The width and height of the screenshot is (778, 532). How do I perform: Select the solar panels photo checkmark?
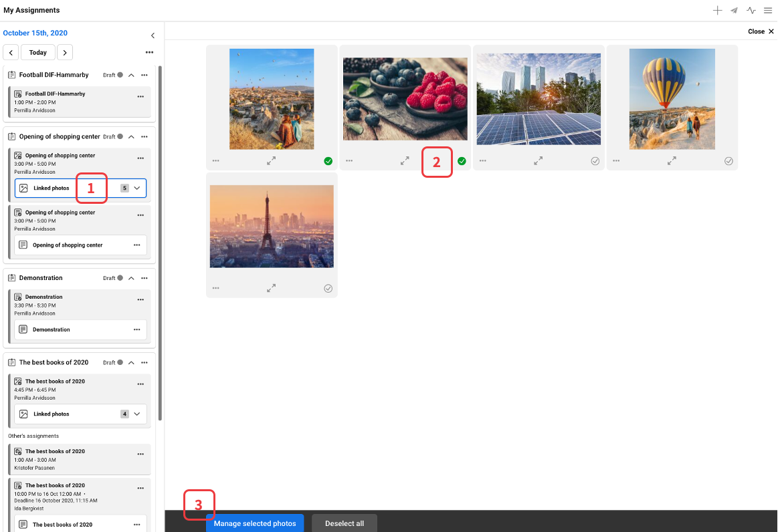(595, 161)
